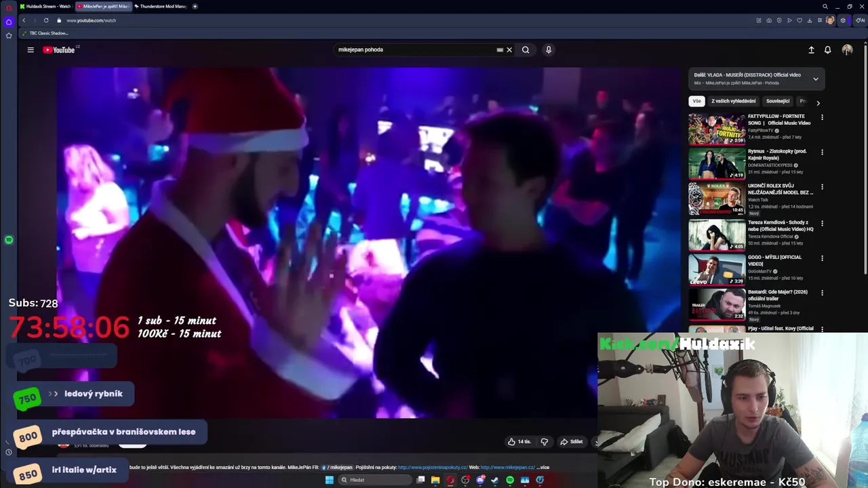Open Tereza Kerndlová - Schody z nebe title

(x=781, y=226)
